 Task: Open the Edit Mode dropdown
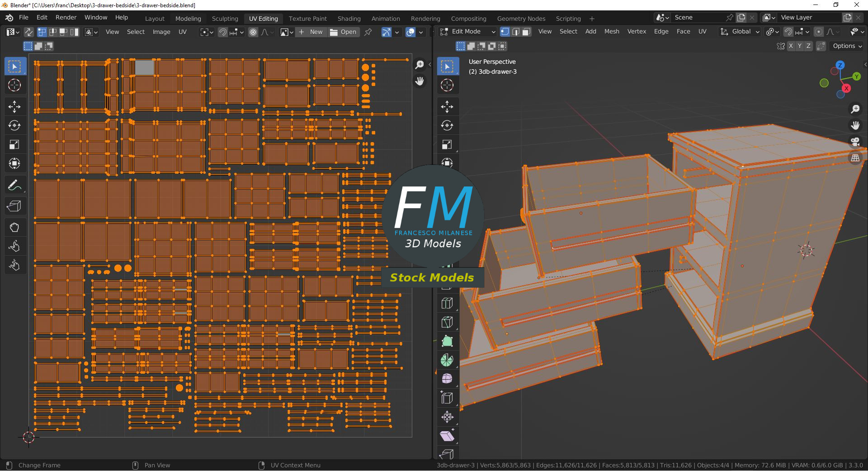click(468, 32)
